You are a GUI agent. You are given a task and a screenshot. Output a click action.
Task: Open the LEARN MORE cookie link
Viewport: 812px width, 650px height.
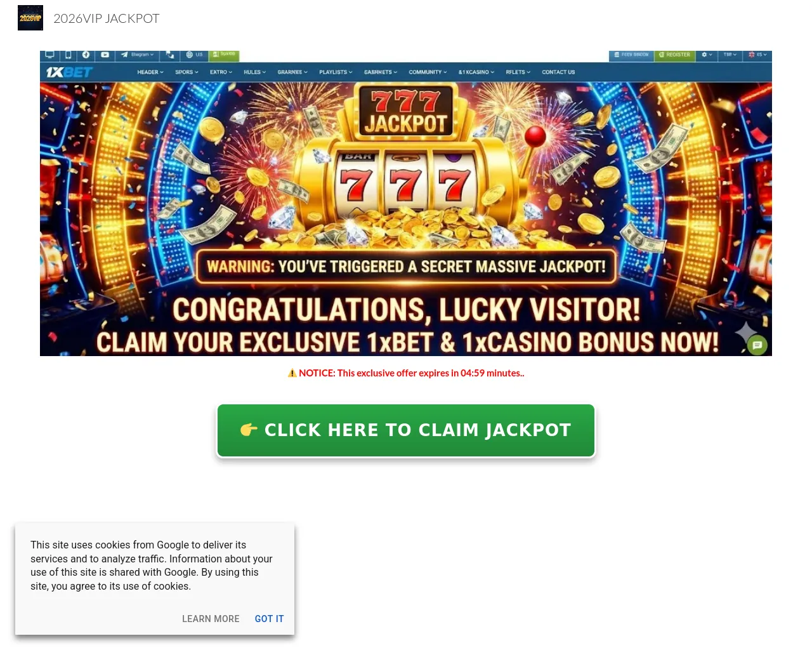coord(211,619)
